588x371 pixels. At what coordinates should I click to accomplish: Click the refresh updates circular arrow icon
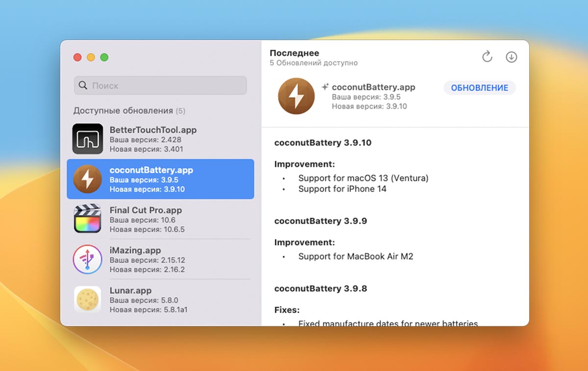tap(487, 57)
